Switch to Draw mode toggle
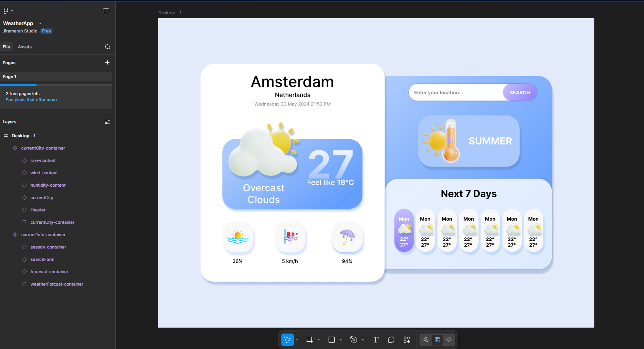The height and width of the screenshot is (349, 644). pyautogui.click(x=426, y=340)
